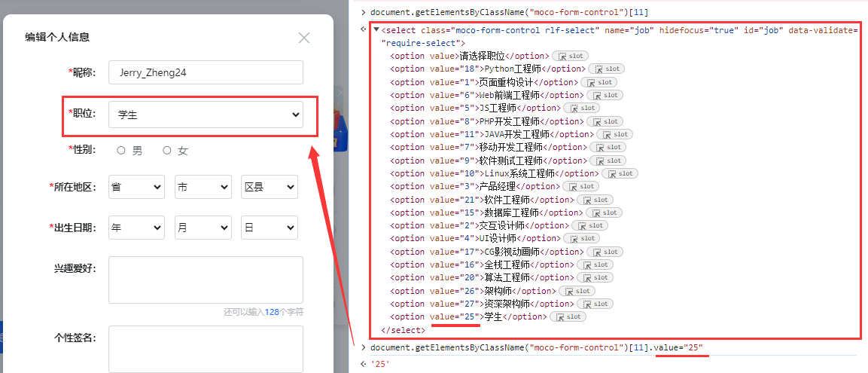Click the 昵称 input field
Image resolution: width=868 pixels, height=373 pixels.
(206, 72)
